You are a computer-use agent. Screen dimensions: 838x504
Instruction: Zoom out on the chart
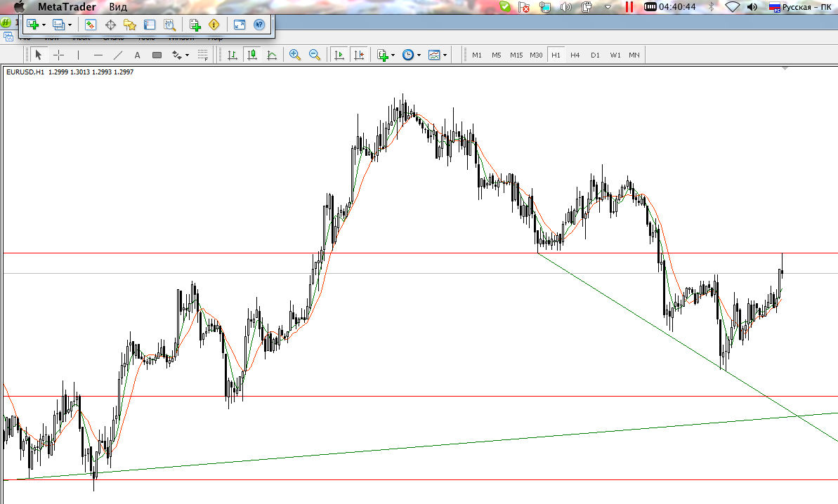tap(315, 55)
